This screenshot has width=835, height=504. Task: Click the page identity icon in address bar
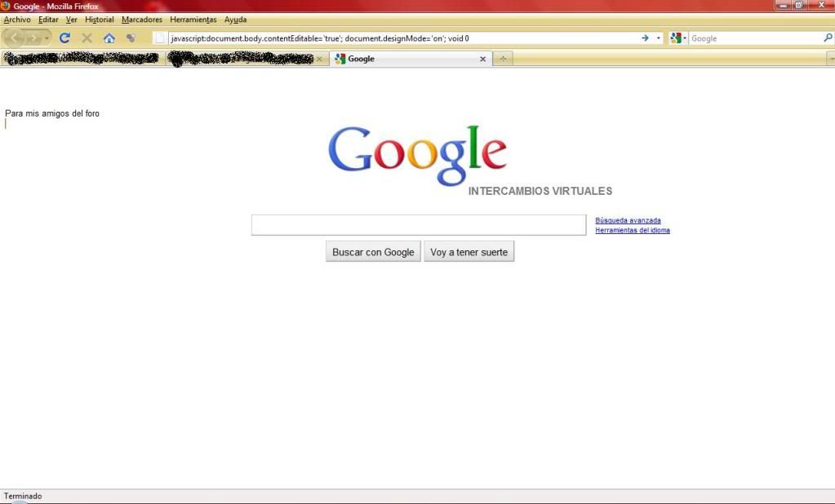[160, 38]
